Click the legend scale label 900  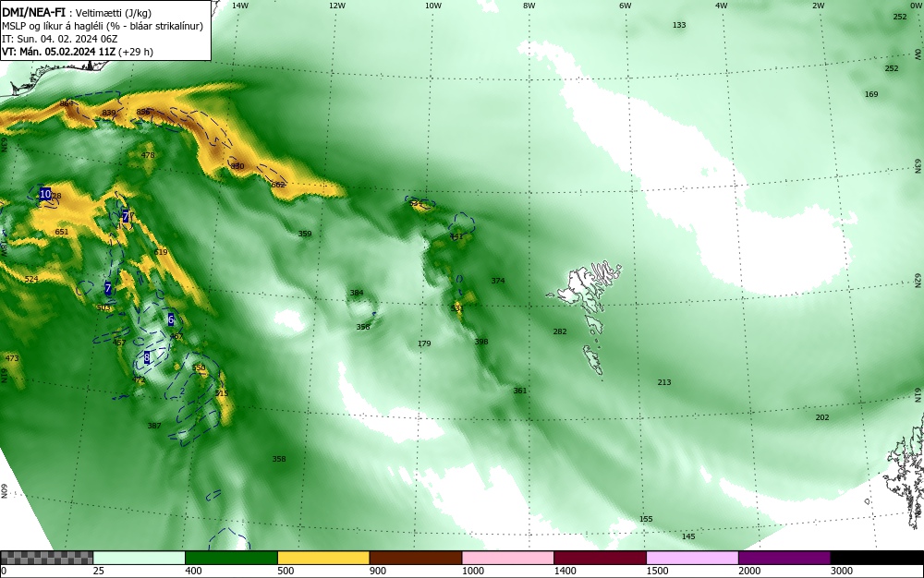point(378,571)
